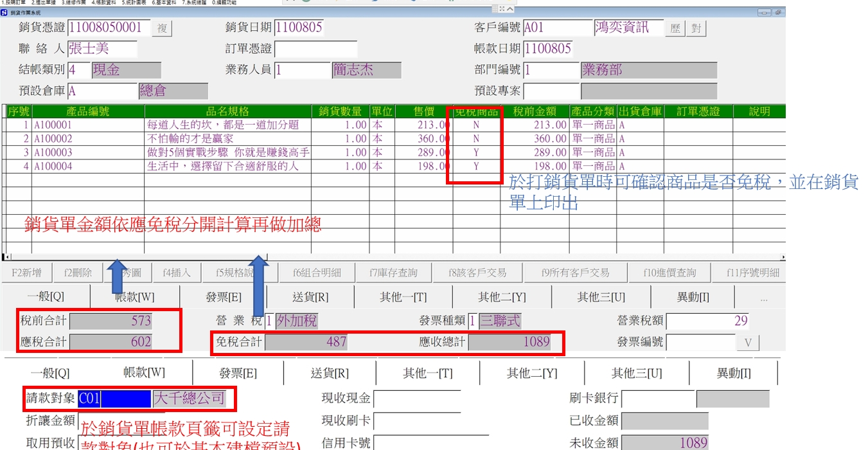
Task: Switch to 發票[E] tab above 營業稅 row
Action: (224, 297)
